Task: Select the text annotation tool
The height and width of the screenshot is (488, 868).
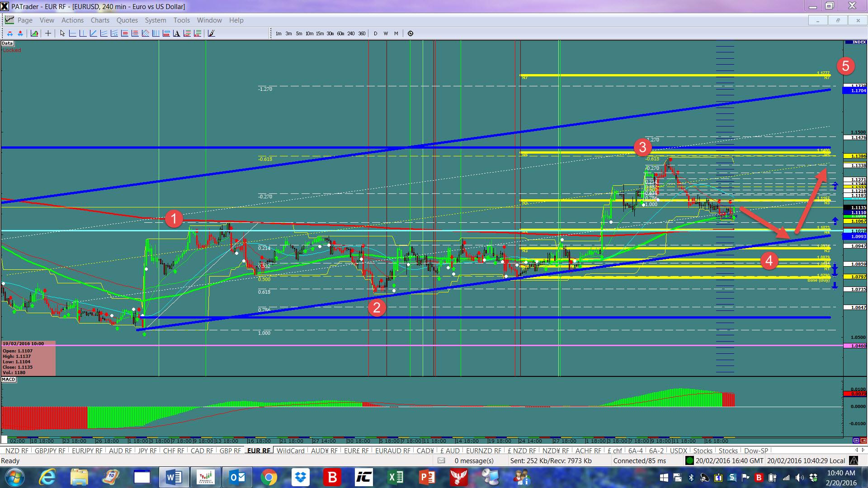Action: [x=176, y=33]
